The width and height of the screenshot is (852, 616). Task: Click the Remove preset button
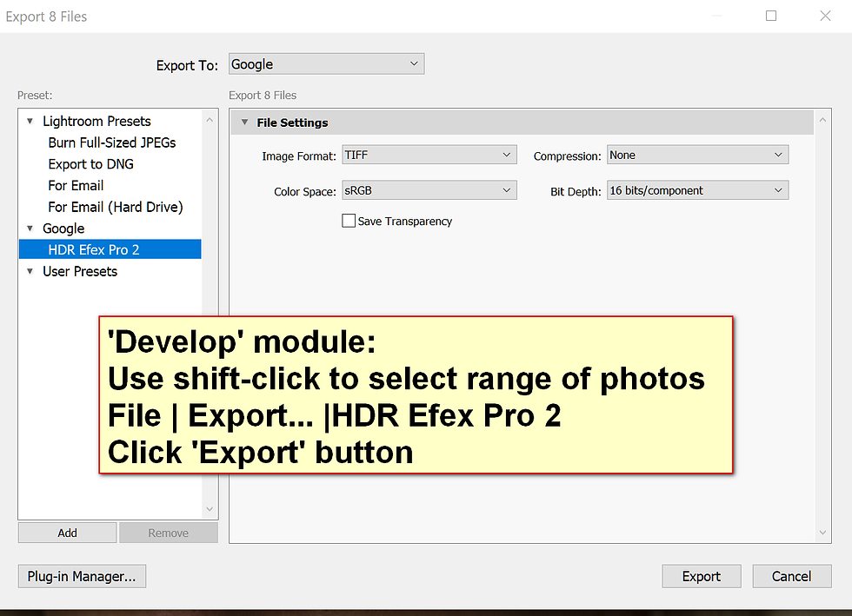coord(169,533)
